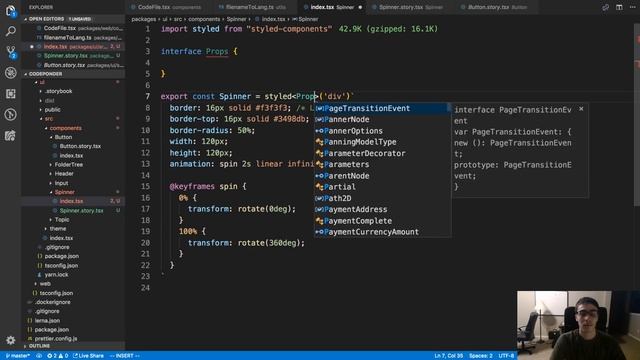Viewport: 640px width, 360px height.
Task: Expand the .storybook folder
Action: point(73,91)
